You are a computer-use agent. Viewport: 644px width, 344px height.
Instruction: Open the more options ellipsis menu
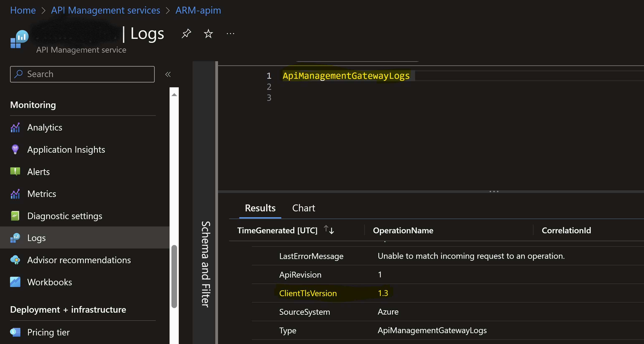click(230, 33)
